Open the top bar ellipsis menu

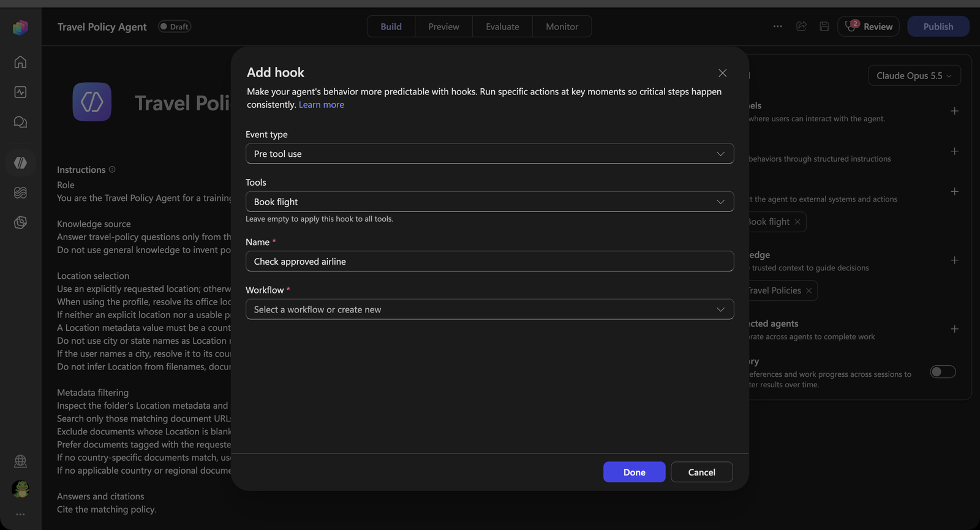click(x=777, y=26)
